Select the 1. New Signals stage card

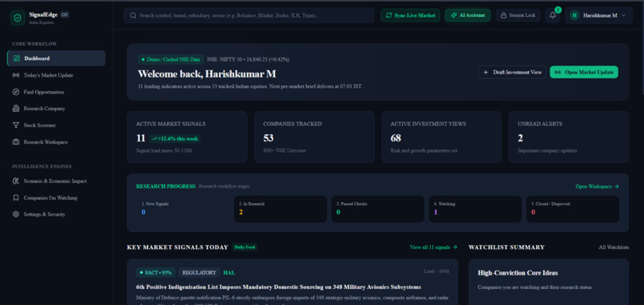point(183,209)
